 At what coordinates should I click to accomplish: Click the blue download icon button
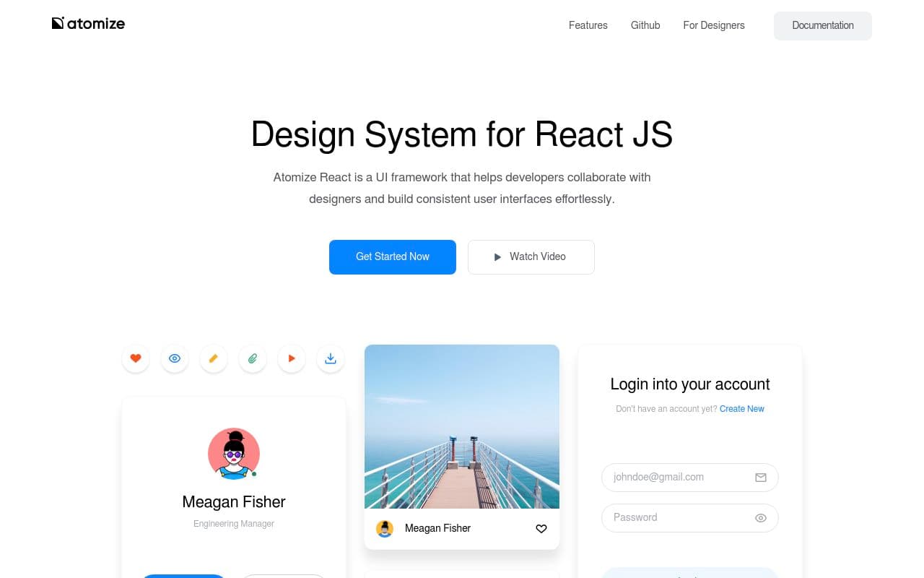point(331,358)
